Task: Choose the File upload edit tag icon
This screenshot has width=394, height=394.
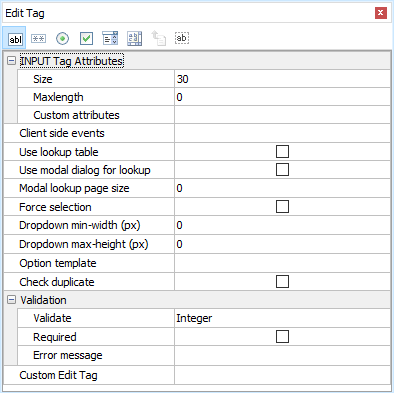Action: click(x=159, y=38)
